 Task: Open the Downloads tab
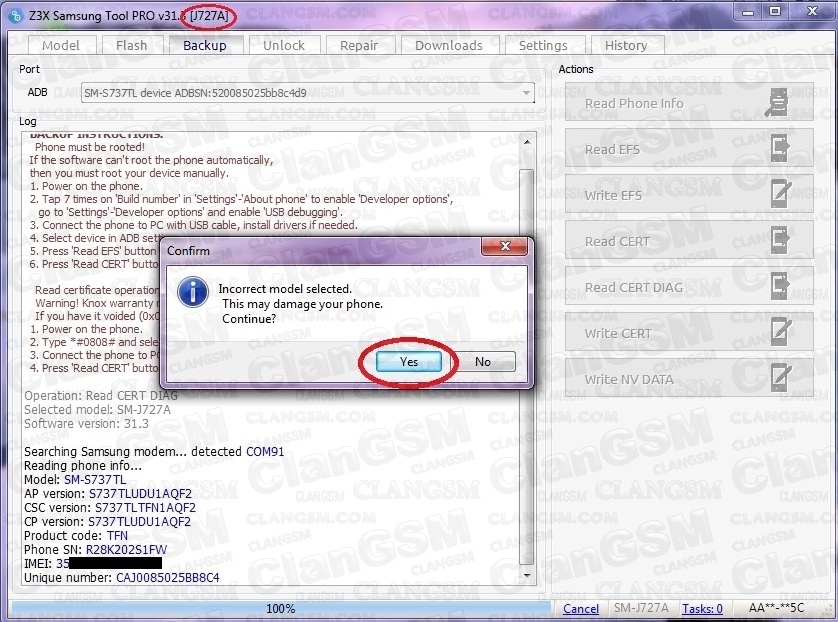tap(449, 45)
